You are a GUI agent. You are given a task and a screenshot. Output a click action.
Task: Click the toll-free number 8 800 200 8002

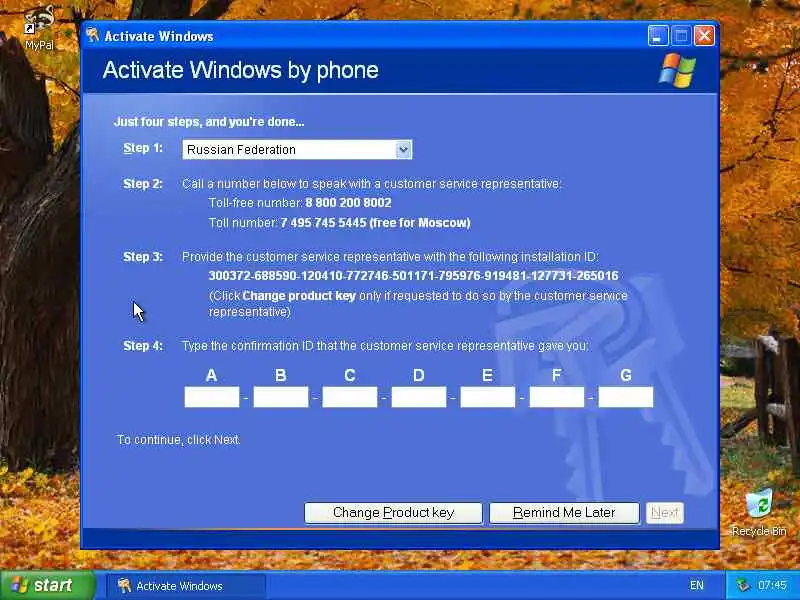pyautogui.click(x=348, y=203)
